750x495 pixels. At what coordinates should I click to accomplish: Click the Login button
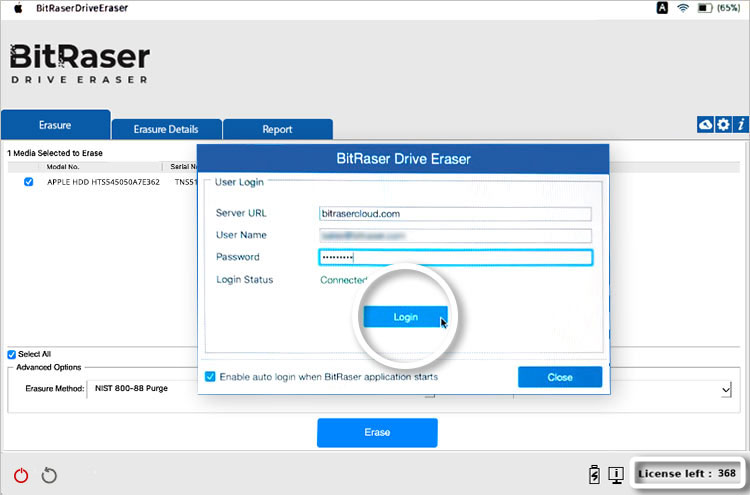(x=406, y=317)
